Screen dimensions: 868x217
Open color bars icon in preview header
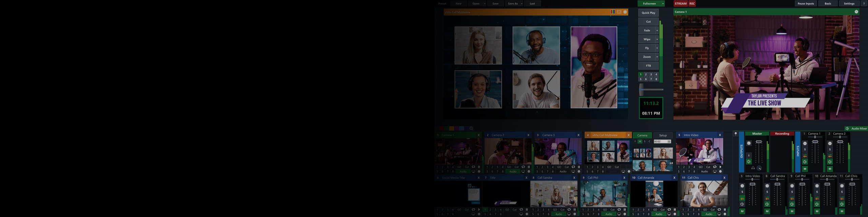coord(613,12)
